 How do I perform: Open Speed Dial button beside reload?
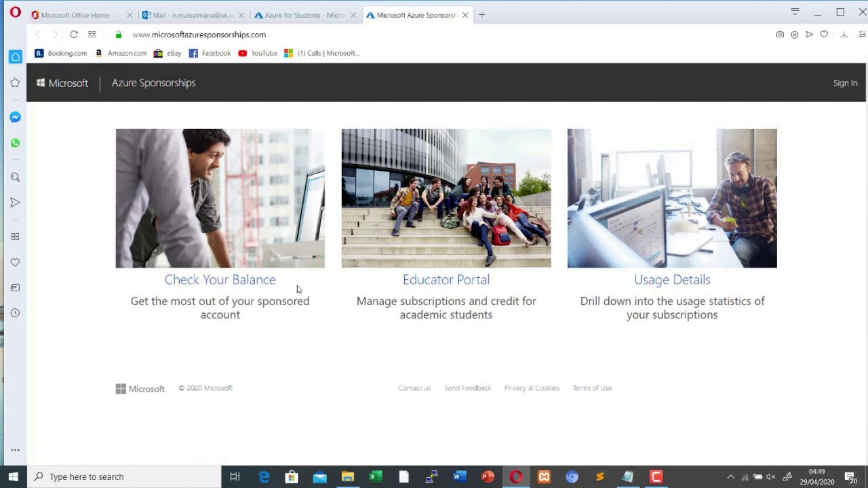(x=92, y=35)
